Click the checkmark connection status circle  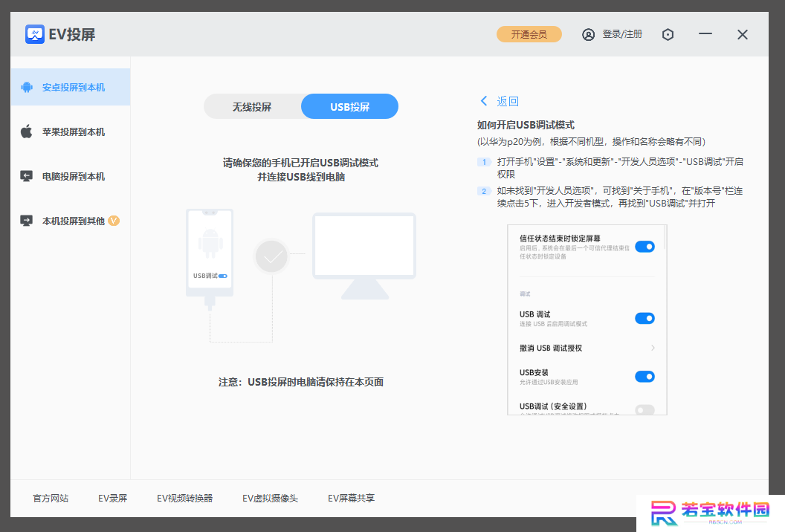[x=272, y=256]
